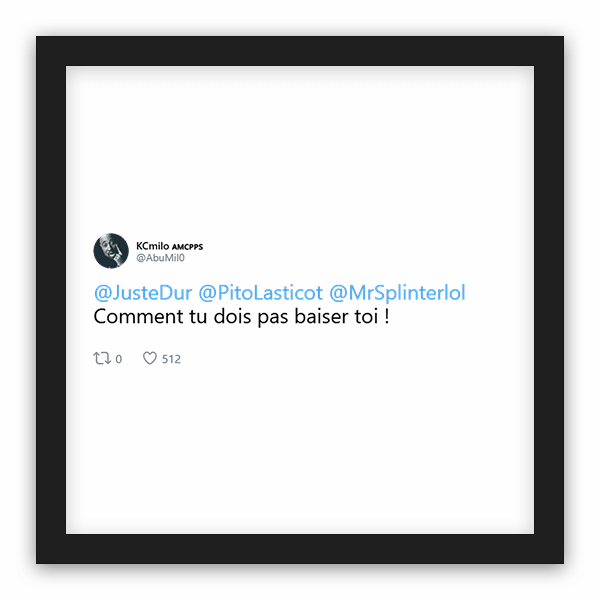
Task: Click the blank white area below the like count
Action: click(300, 450)
